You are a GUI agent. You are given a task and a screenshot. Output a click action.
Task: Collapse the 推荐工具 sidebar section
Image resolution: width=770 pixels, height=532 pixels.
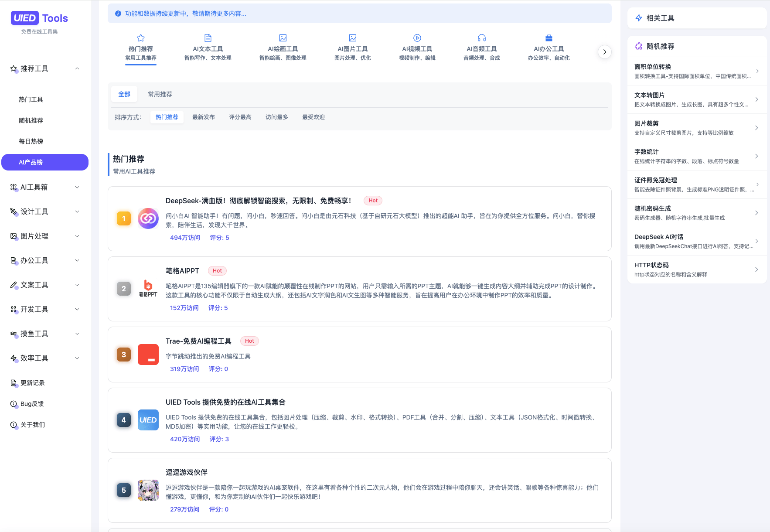(77, 68)
